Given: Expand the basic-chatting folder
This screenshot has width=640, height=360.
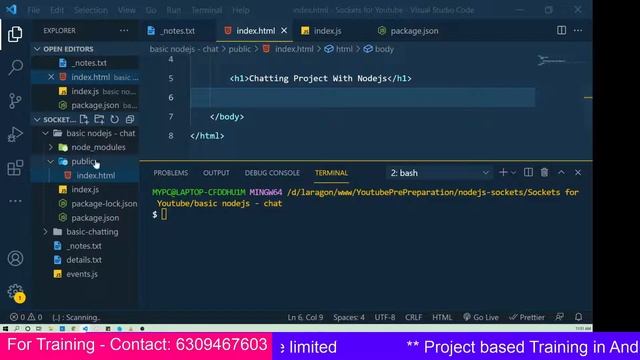Looking at the screenshot, I should 46,232.
